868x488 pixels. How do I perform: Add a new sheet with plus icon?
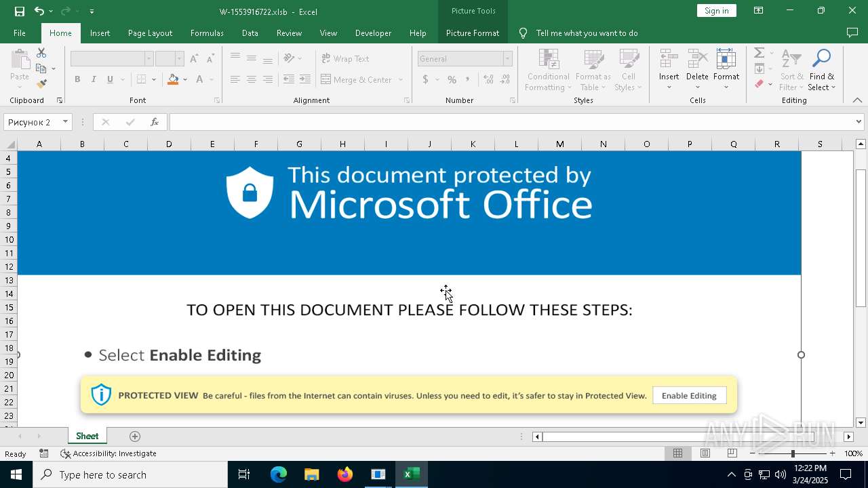134,436
